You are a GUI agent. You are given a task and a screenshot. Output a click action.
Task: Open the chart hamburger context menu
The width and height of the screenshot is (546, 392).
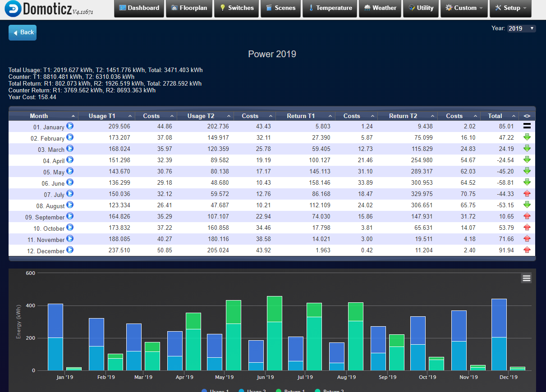pyautogui.click(x=526, y=278)
